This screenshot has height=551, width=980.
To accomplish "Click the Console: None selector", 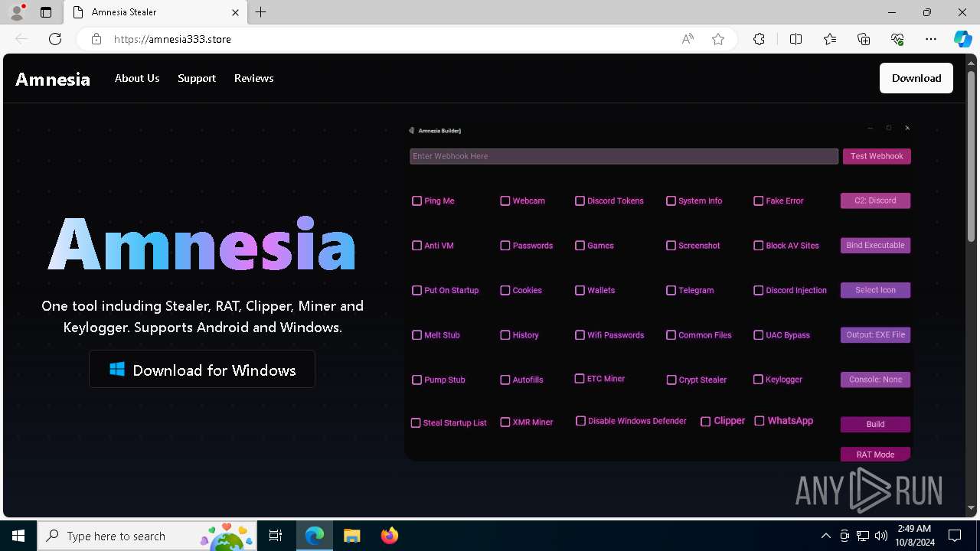I will (x=875, y=380).
